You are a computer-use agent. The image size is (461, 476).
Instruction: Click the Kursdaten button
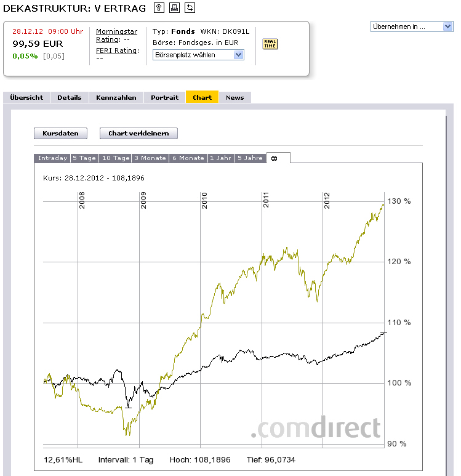[x=60, y=133]
